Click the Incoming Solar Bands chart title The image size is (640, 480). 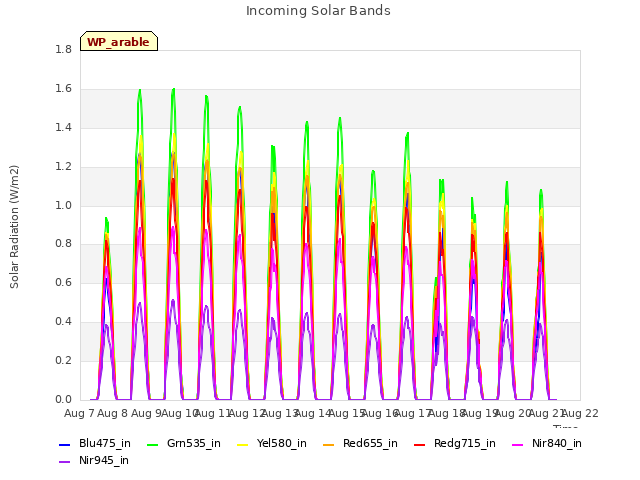[x=318, y=11]
